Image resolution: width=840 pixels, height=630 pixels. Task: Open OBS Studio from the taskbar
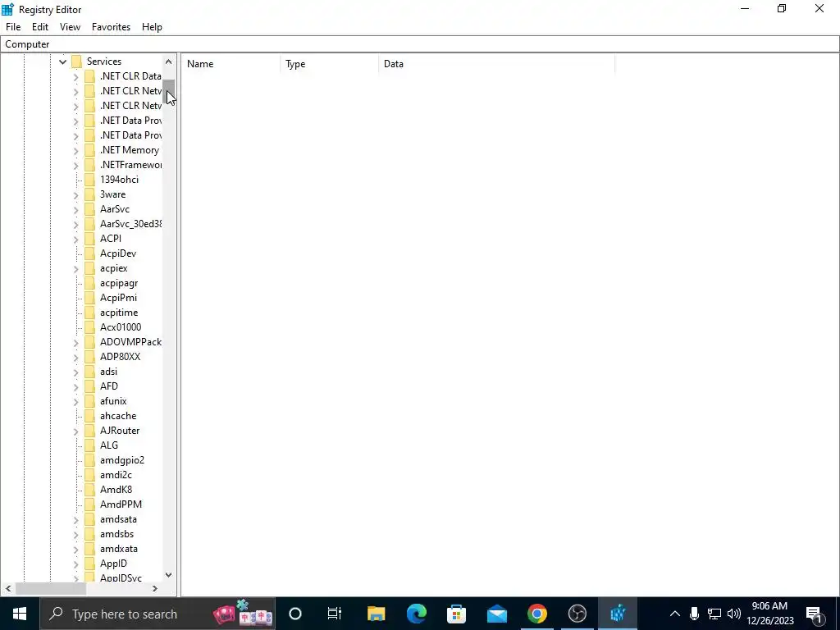pyautogui.click(x=577, y=614)
